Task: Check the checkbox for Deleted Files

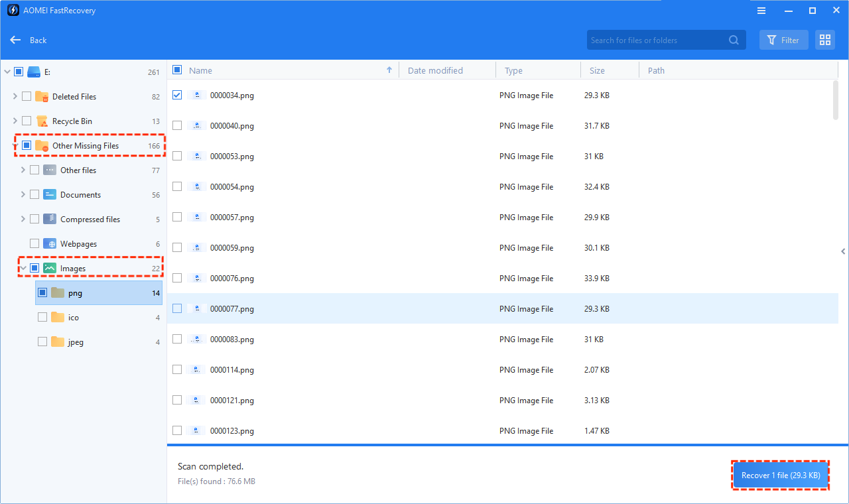Action: pyautogui.click(x=26, y=95)
